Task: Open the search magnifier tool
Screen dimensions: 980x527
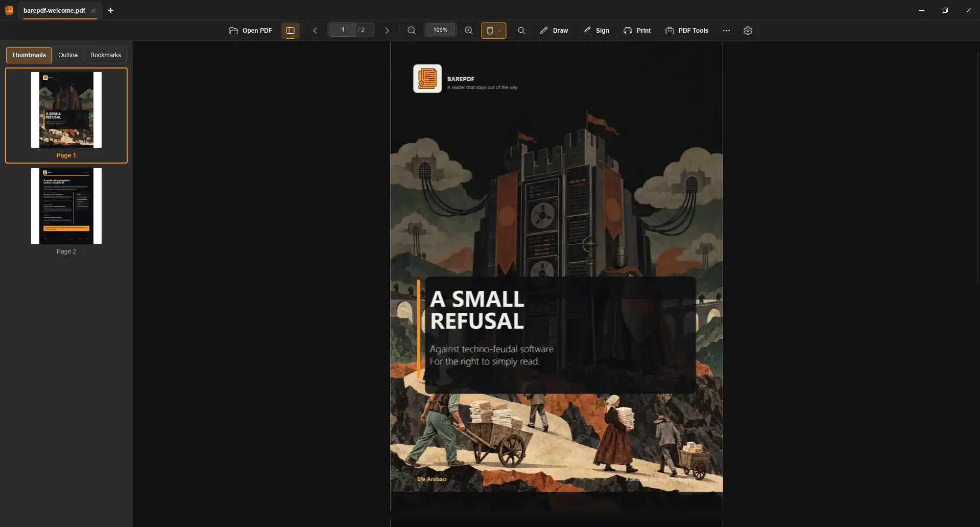Action: [521, 31]
